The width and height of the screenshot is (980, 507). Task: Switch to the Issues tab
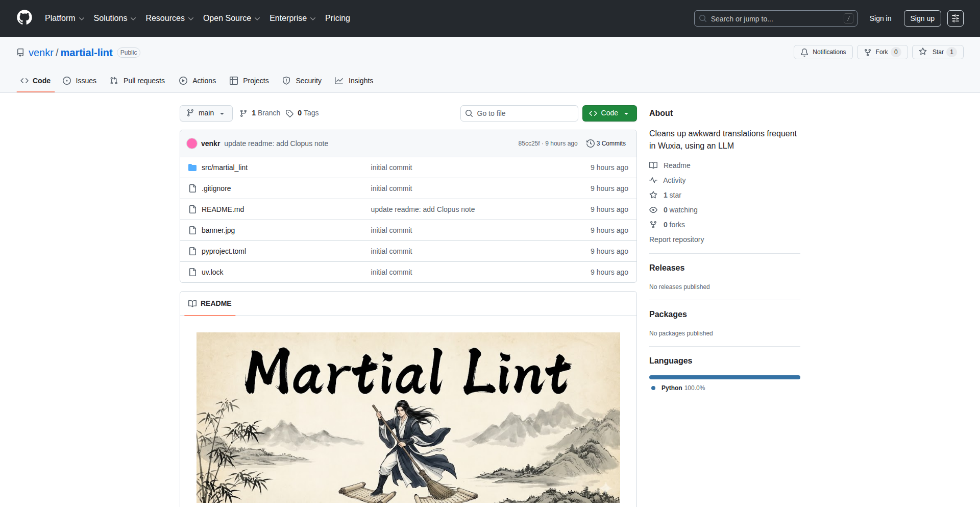80,81
